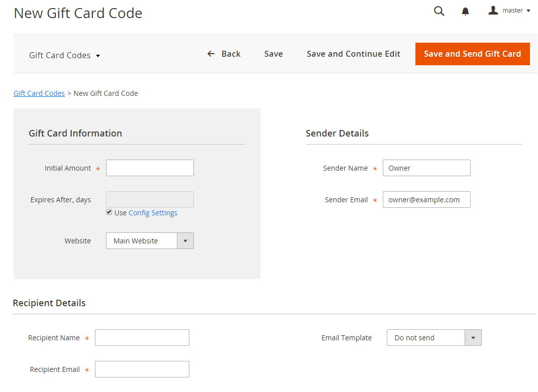Open the Config Settings link
This screenshot has width=538, height=392.
pyautogui.click(x=153, y=213)
